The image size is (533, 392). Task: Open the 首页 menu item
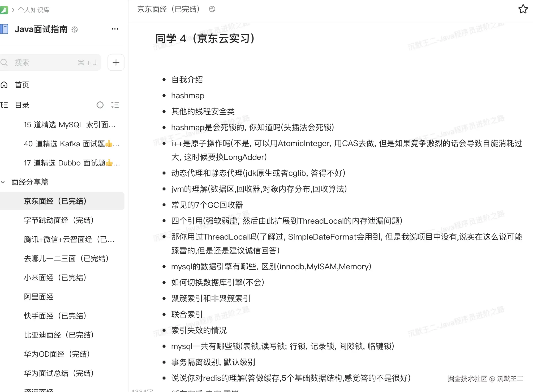click(22, 85)
